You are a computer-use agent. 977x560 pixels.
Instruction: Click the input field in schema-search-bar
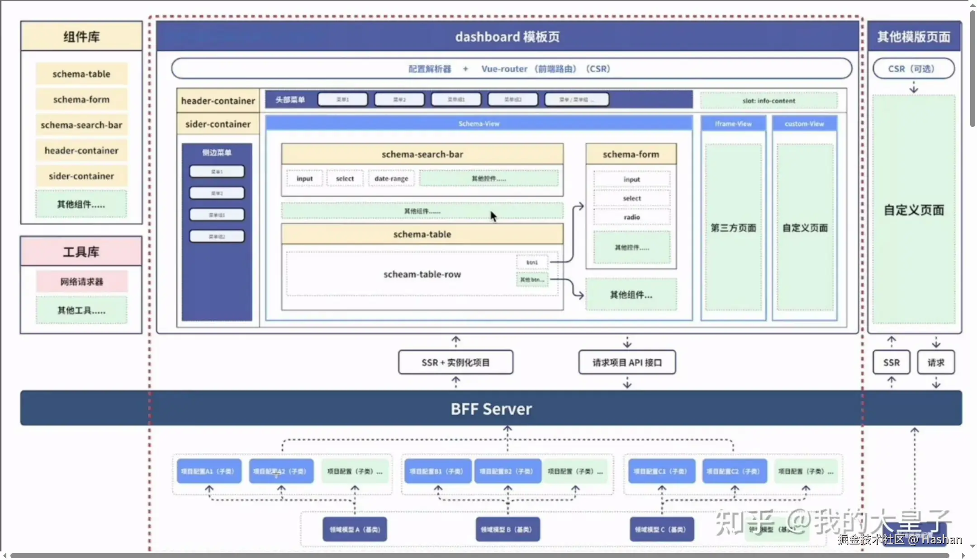coord(304,179)
